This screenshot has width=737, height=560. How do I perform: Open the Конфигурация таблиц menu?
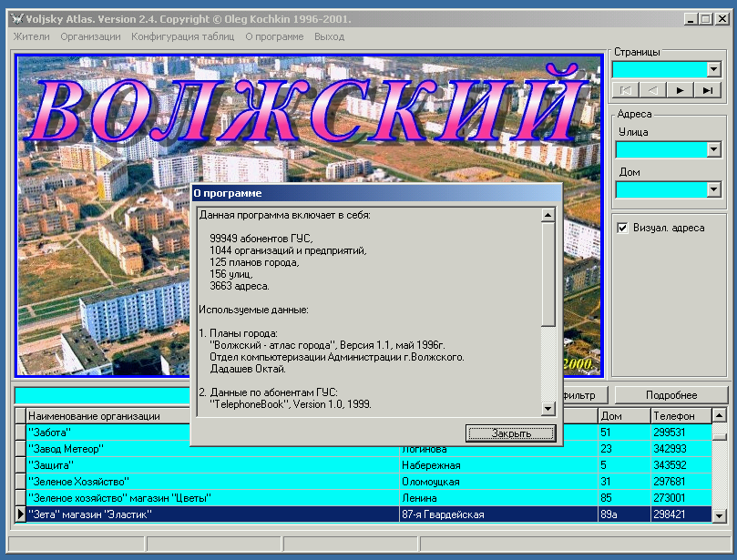point(182,36)
